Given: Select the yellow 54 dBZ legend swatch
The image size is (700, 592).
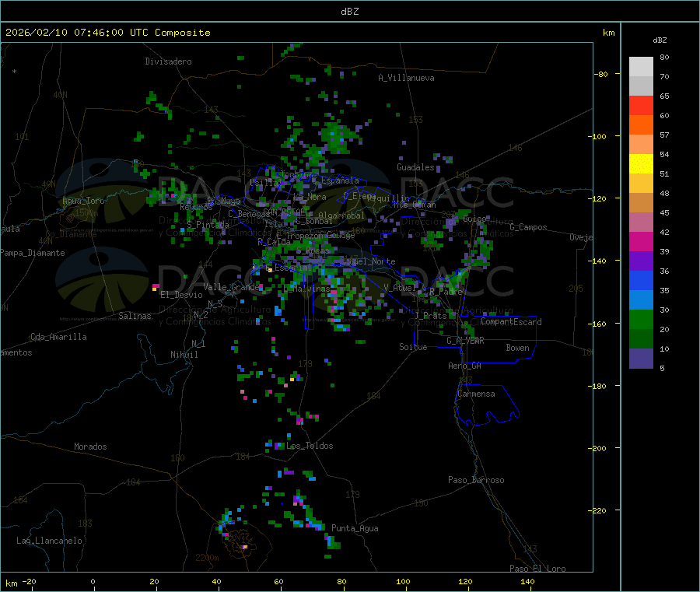Looking at the screenshot, I should point(641,164).
